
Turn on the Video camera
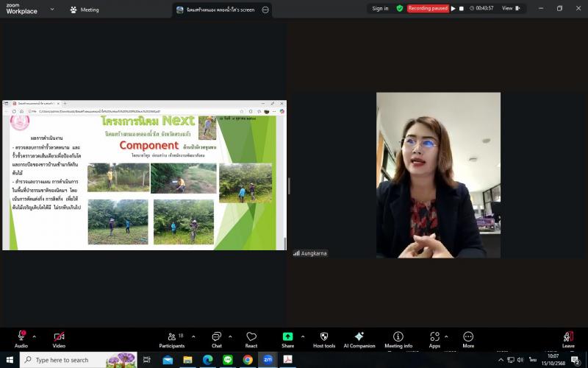pyautogui.click(x=59, y=339)
